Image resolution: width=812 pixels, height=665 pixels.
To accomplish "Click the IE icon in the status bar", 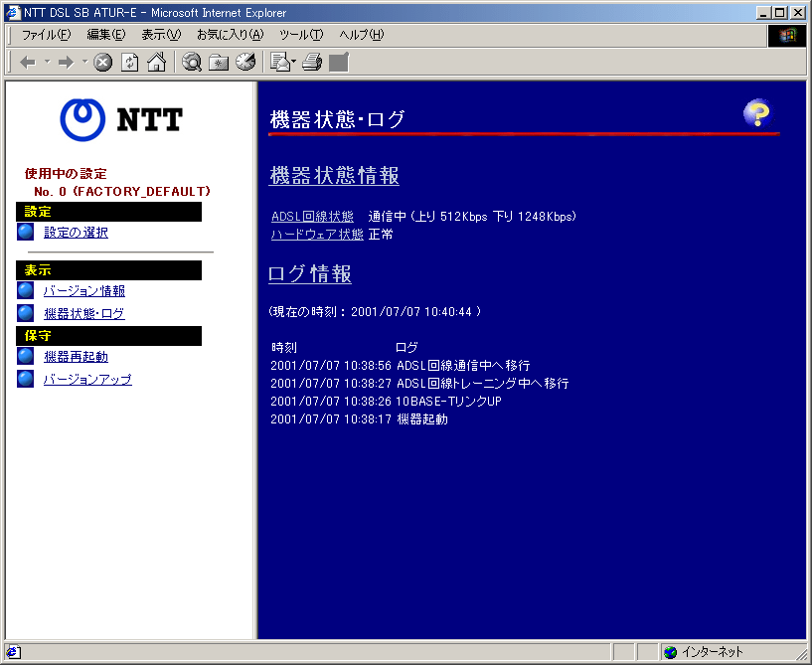I will coord(14,652).
